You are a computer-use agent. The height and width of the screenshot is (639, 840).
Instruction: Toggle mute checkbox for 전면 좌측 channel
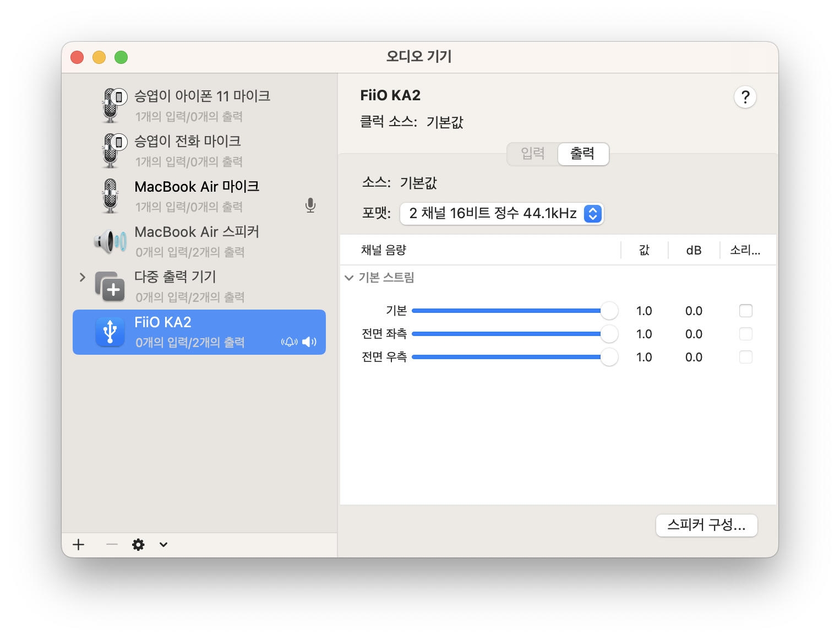click(746, 334)
